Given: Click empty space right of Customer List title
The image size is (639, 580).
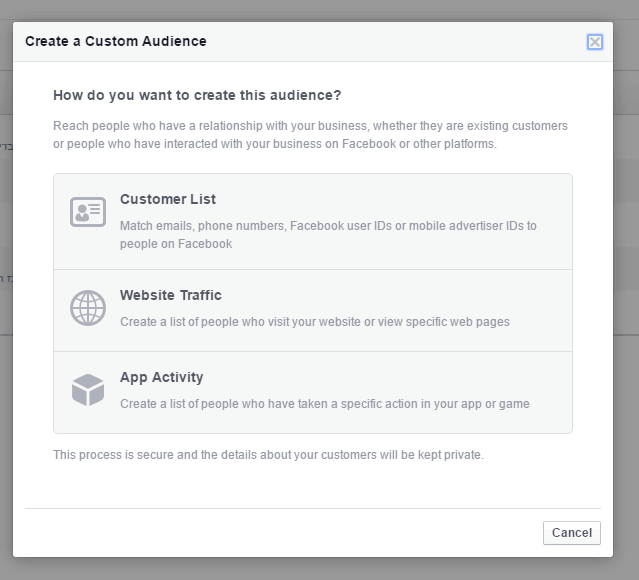Looking at the screenshot, I should click(400, 199).
